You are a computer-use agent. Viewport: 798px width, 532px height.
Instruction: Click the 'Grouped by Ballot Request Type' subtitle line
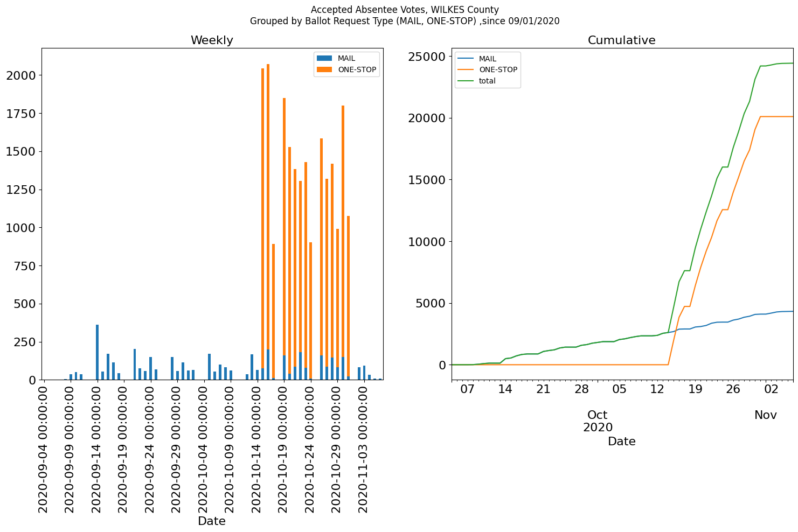(405, 22)
